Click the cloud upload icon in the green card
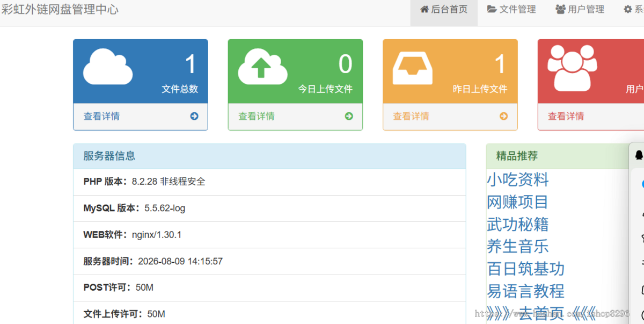Image resolution: width=644 pixels, height=324 pixels. 262,67
